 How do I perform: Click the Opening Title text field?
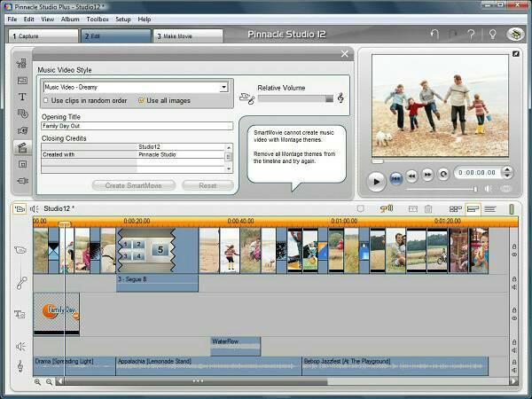[x=133, y=126]
